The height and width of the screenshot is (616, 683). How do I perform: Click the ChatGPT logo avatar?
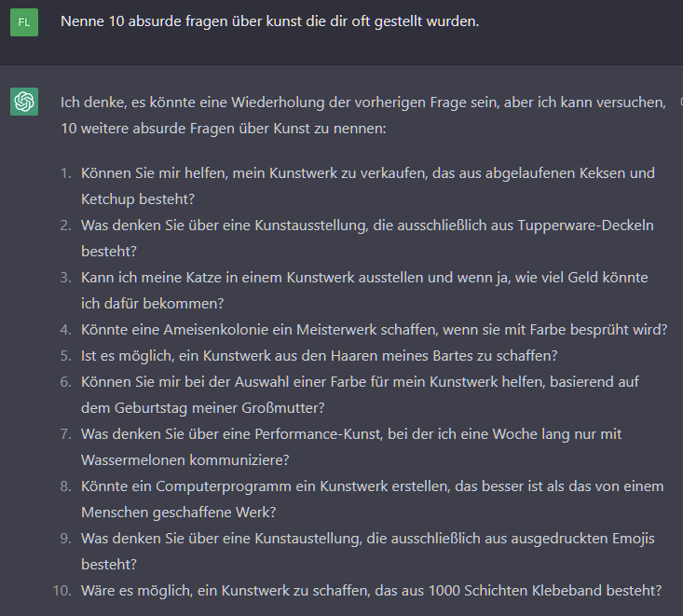(x=24, y=102)
